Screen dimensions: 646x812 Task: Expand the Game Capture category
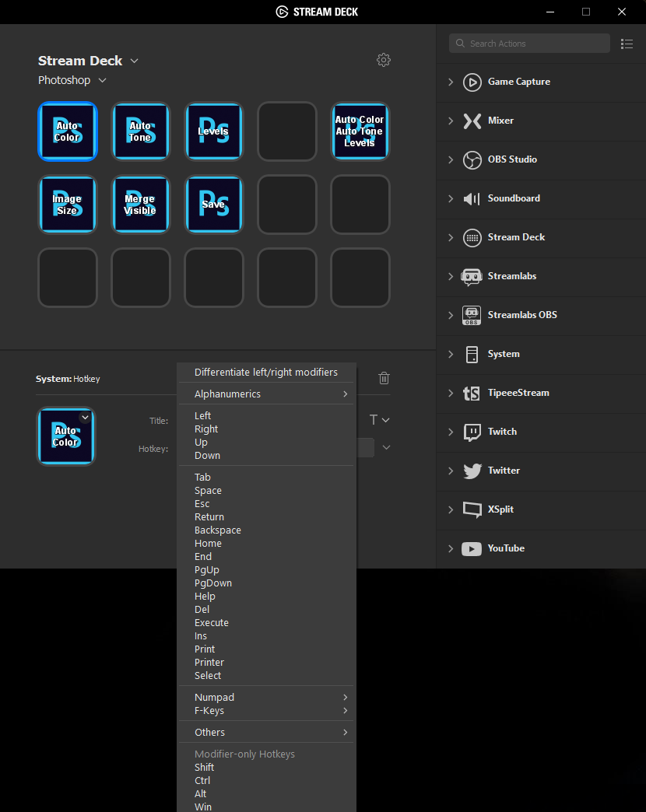coord(451,82)
